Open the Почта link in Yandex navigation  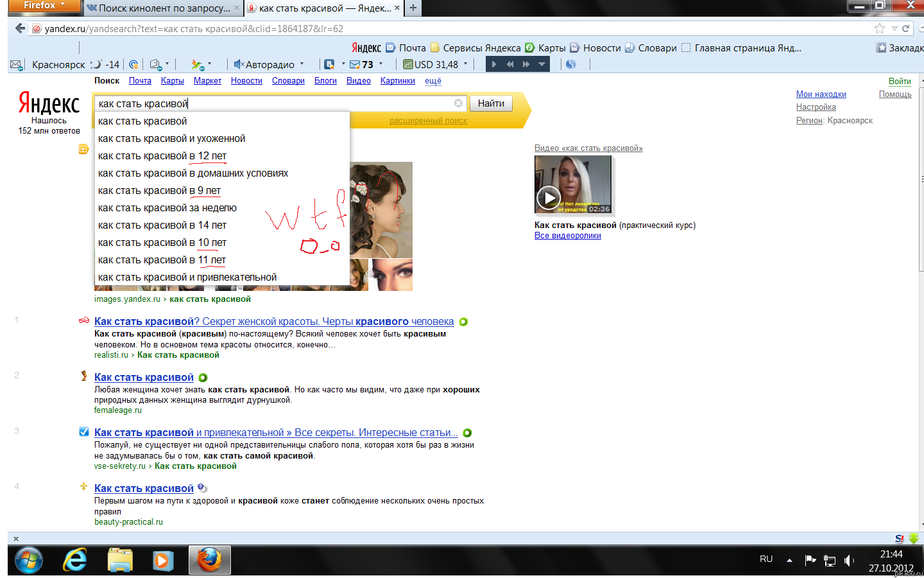140,81
